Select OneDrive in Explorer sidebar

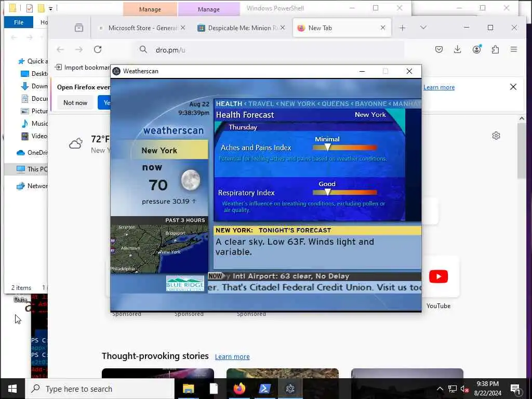coord(32,153)
